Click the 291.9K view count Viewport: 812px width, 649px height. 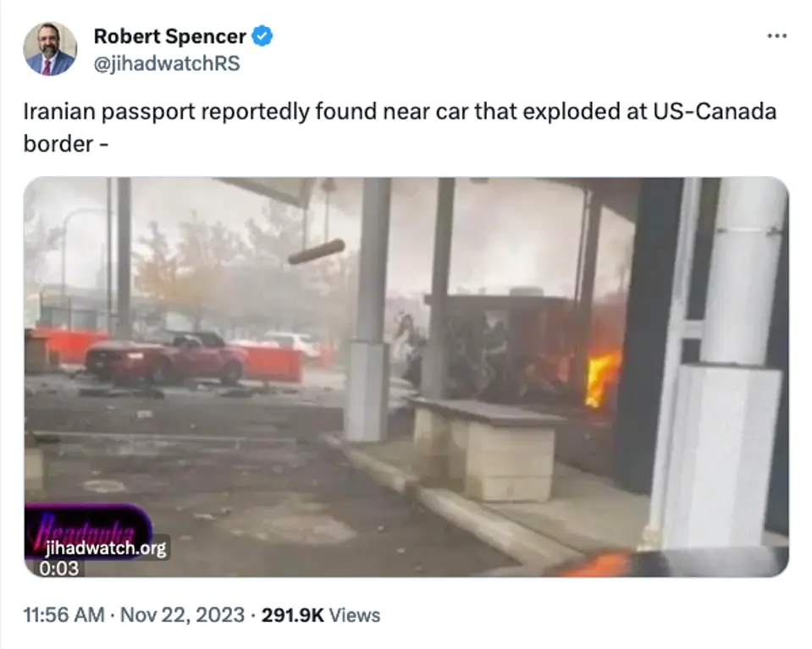click(293, 615)
